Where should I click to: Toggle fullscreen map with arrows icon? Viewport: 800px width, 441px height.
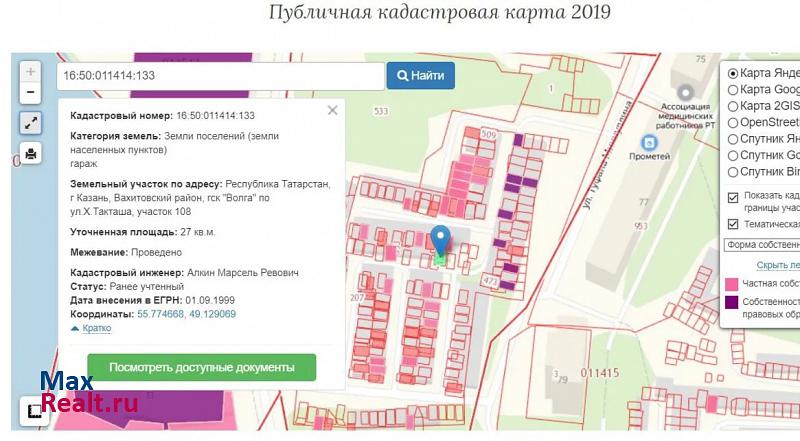[x=30, y=123]
